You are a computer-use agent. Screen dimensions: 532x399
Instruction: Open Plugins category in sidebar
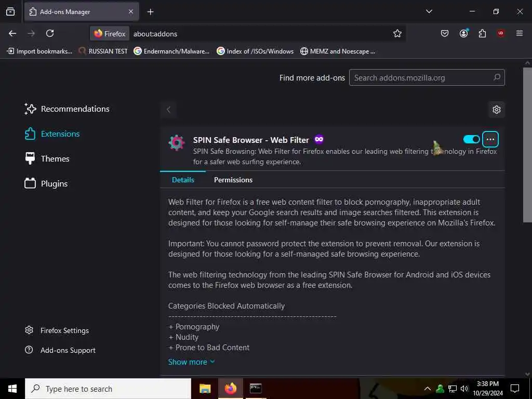click(46, 183)
